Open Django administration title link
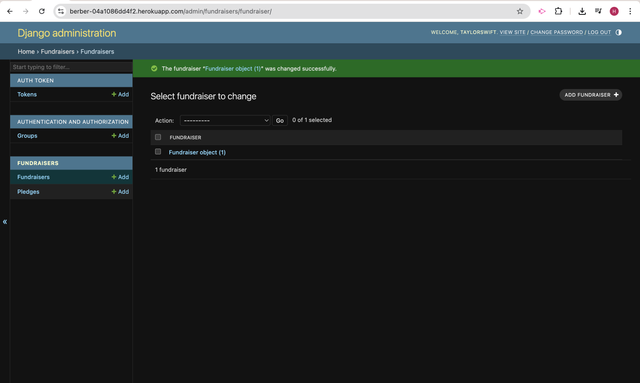 pyautogui.click(x=67, y=33)
